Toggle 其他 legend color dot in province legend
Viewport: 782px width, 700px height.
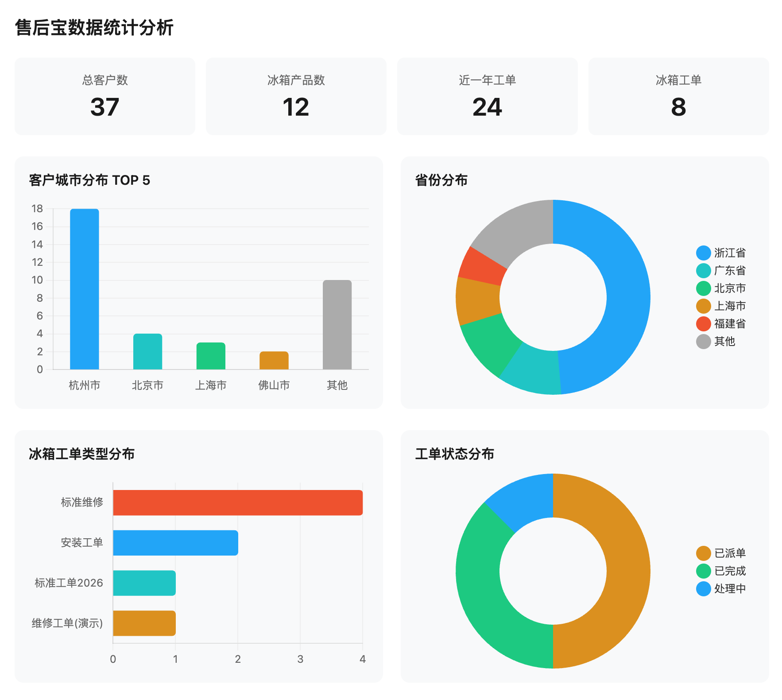pos(704,342)
